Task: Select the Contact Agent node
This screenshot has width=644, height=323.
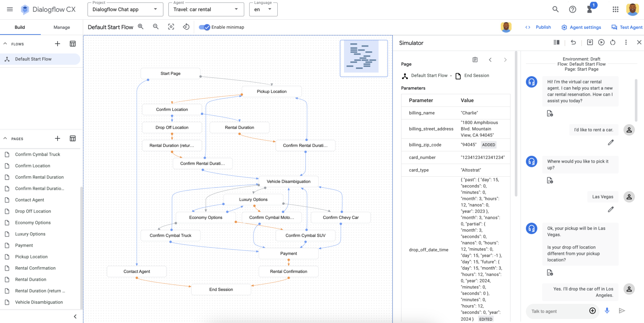Action: click(137, 271)
